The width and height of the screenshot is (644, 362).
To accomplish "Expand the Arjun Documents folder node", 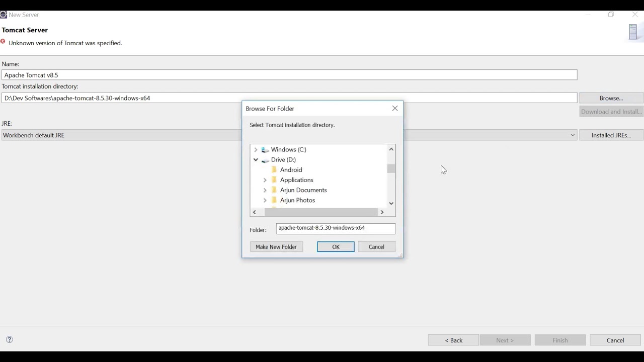I will (265, 190).
